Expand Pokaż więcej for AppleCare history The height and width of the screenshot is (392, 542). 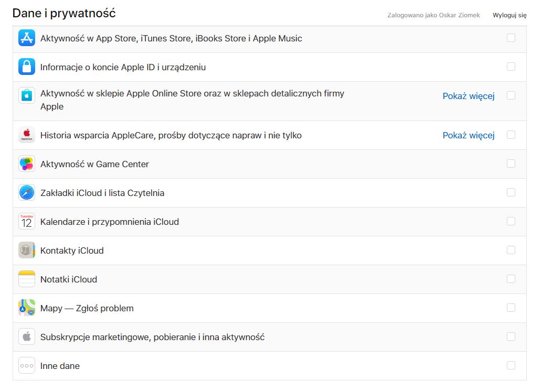point(469,135)
